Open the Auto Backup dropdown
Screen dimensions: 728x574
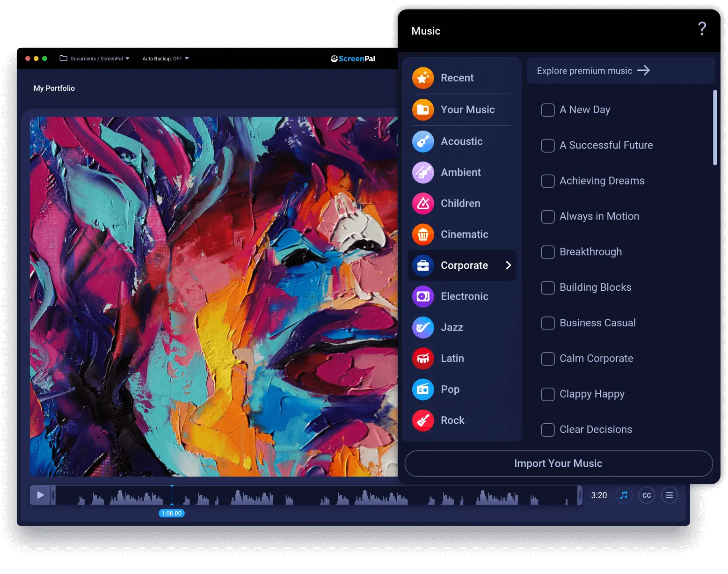(x=187, y=59)
